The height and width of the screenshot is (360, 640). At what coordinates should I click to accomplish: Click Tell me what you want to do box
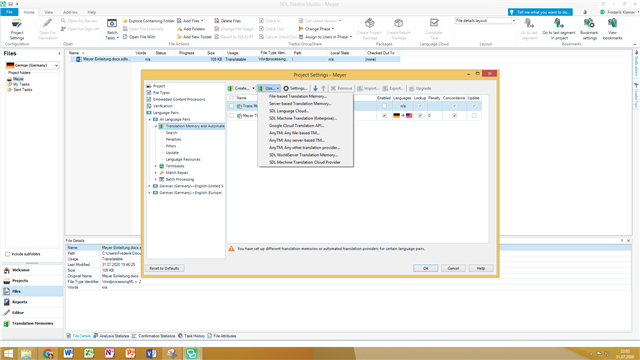(540, 12)
